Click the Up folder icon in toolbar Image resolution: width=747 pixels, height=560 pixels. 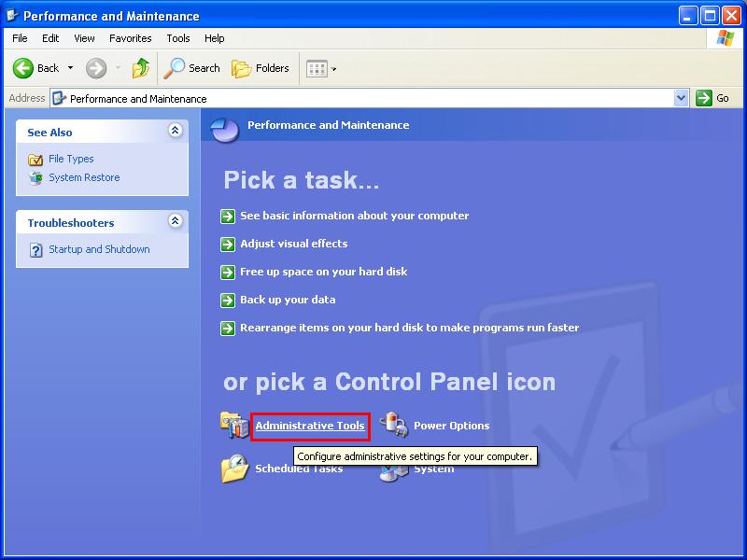pos(141,68)
